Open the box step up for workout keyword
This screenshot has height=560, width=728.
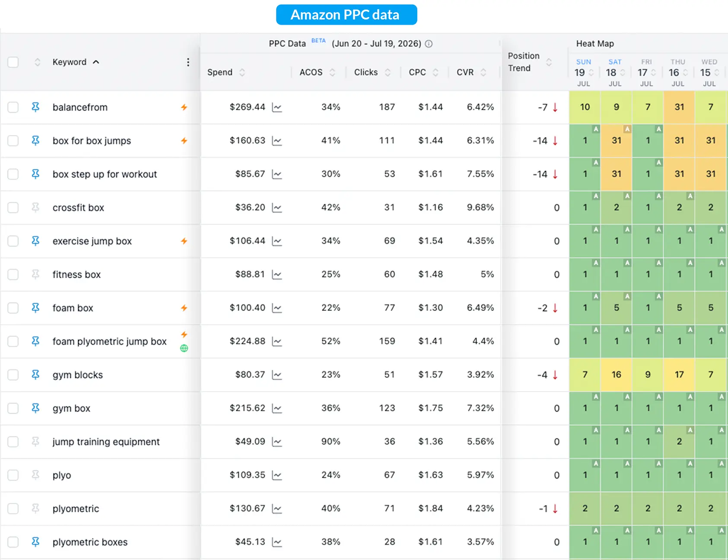(x=105, y=174)
